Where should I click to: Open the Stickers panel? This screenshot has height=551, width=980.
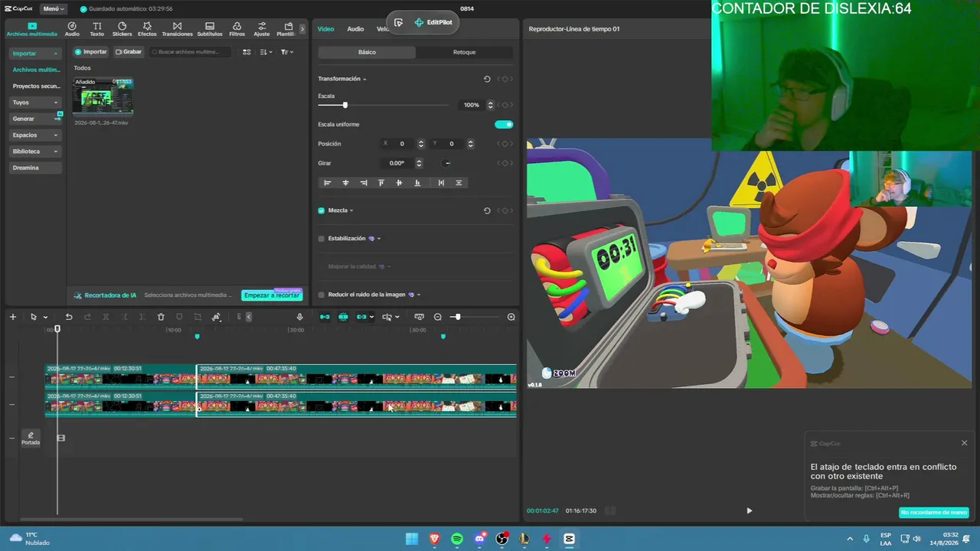(x=122, y=29)
